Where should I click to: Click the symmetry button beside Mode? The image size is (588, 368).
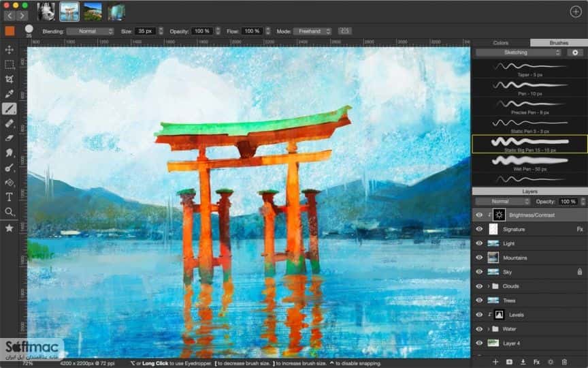[x=345, y=31]
